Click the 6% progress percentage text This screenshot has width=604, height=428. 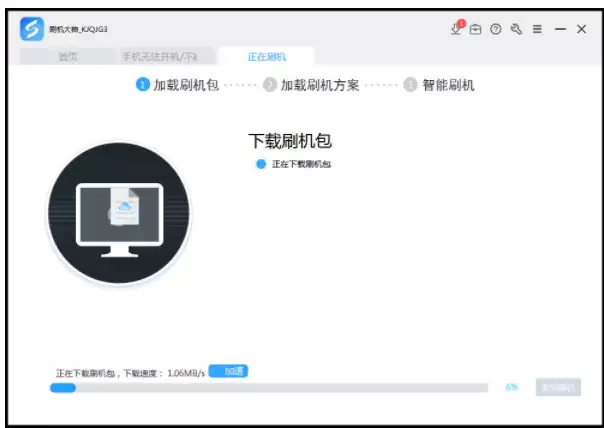coord(512,387)
